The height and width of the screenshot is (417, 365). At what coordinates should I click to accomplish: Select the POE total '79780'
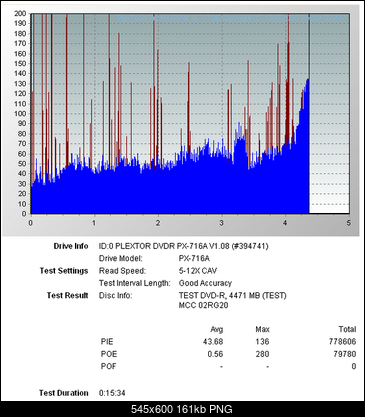[x=345, y=354]
